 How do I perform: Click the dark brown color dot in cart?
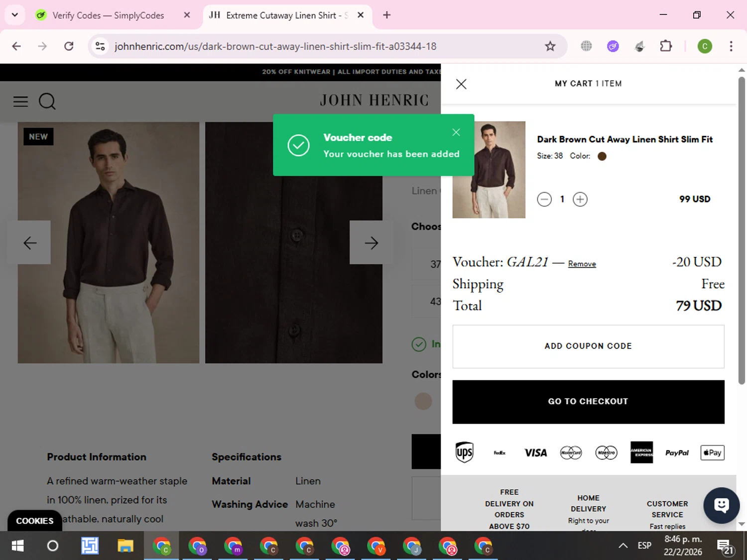602,156
